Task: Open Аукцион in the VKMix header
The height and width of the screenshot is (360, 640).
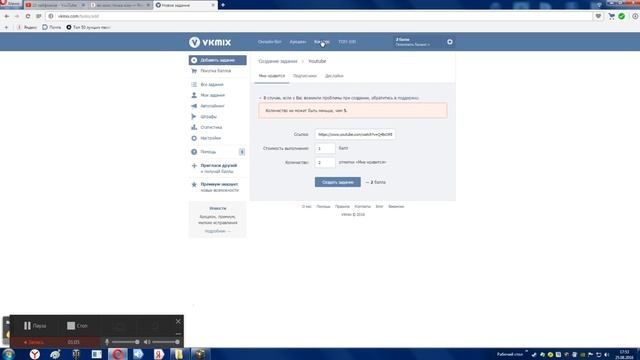Action: tap(298, 42)
